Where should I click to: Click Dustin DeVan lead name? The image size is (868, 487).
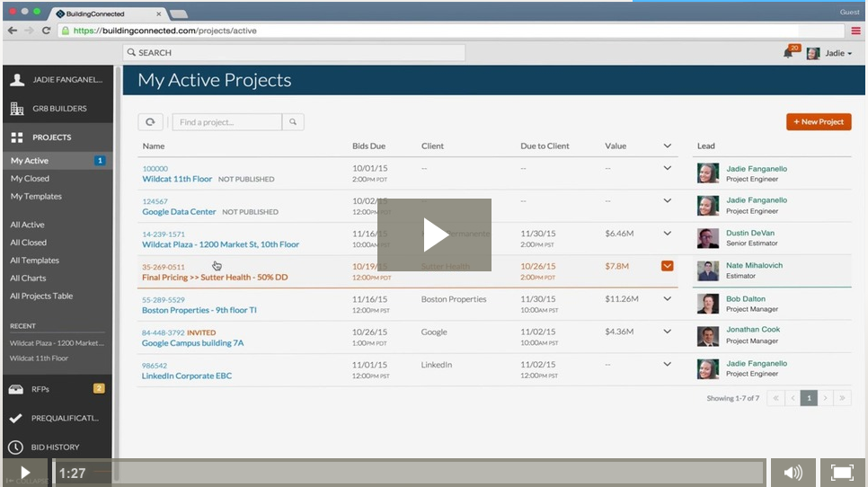pyautogui.click(x=750, y=233)
